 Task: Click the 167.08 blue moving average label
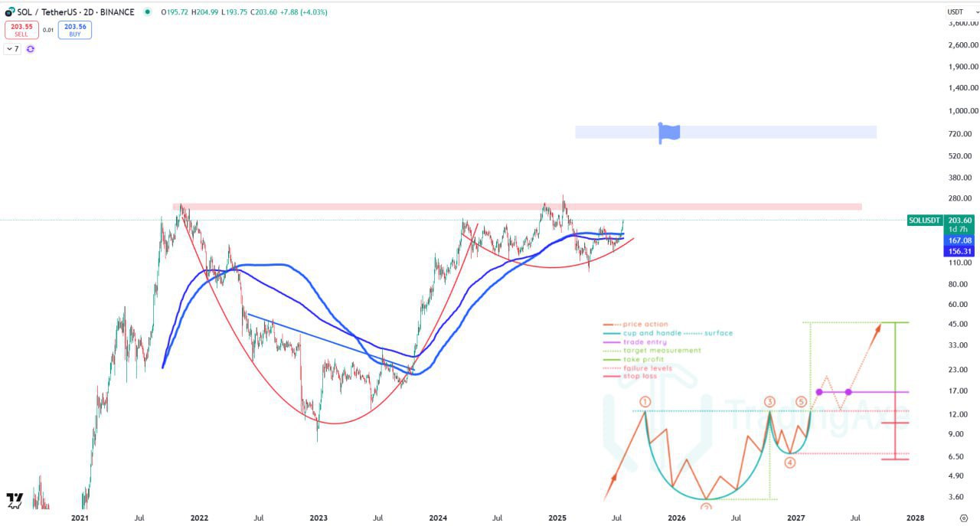coord(959,240)
